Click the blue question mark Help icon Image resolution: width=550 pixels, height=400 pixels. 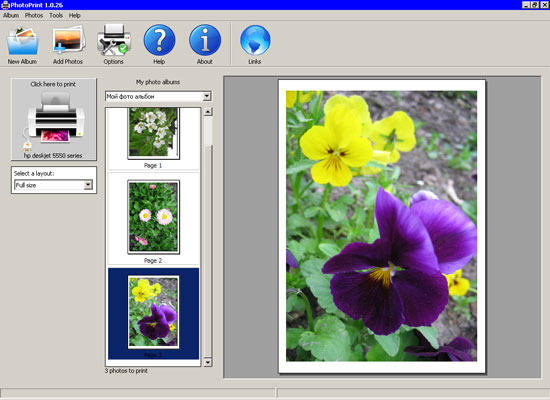[x=159, y=40]
